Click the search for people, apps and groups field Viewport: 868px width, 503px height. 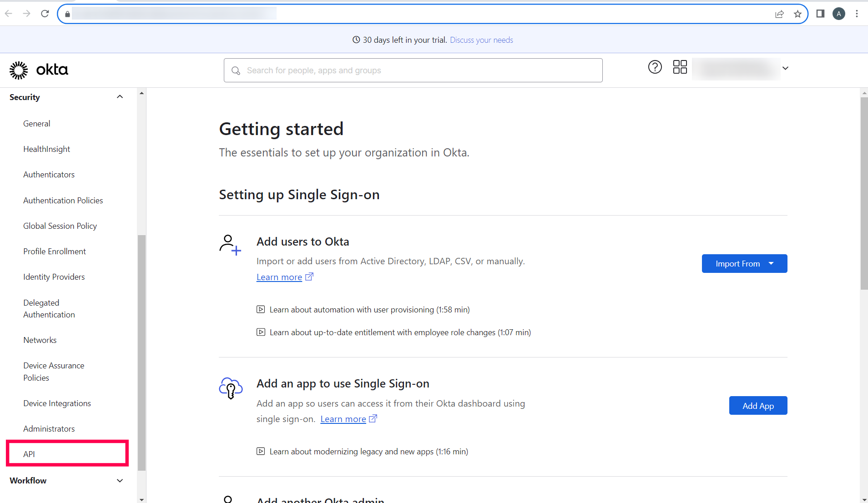(413, 70)
